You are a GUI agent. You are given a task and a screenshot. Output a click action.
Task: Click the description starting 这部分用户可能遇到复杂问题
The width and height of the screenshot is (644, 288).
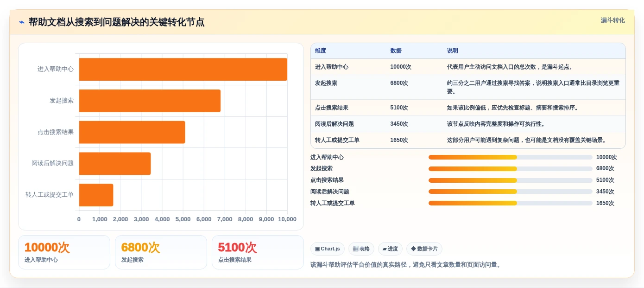(x=528, y=140)
